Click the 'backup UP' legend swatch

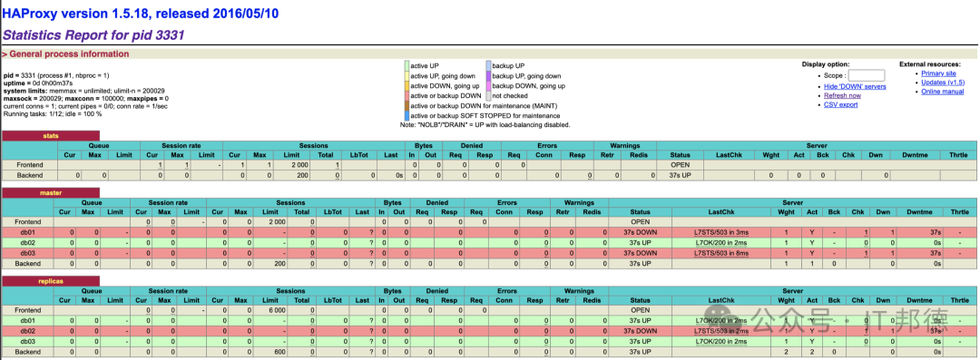(x=488, y=65)
